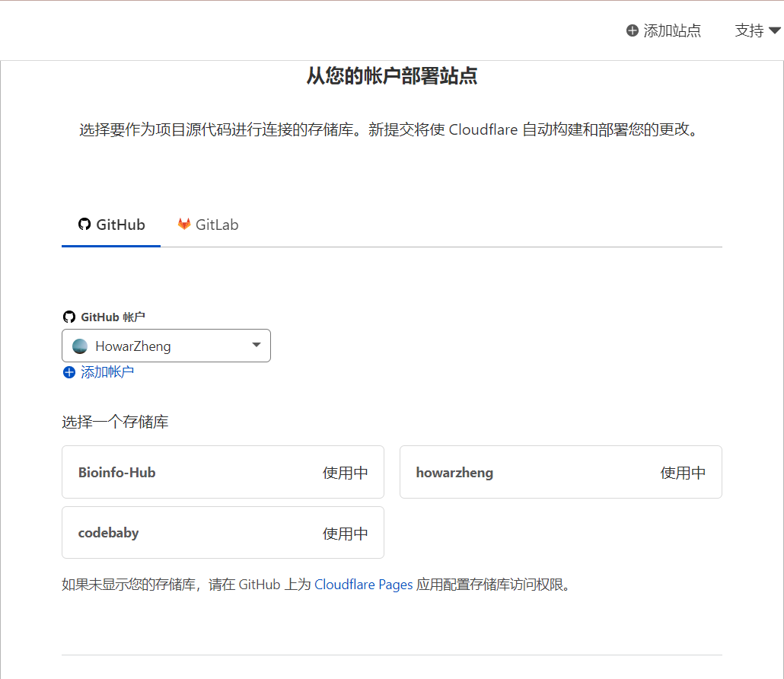784x679 pixels.
Task: Click the GitLab fox logo icon
Action: tap(184, 224)
